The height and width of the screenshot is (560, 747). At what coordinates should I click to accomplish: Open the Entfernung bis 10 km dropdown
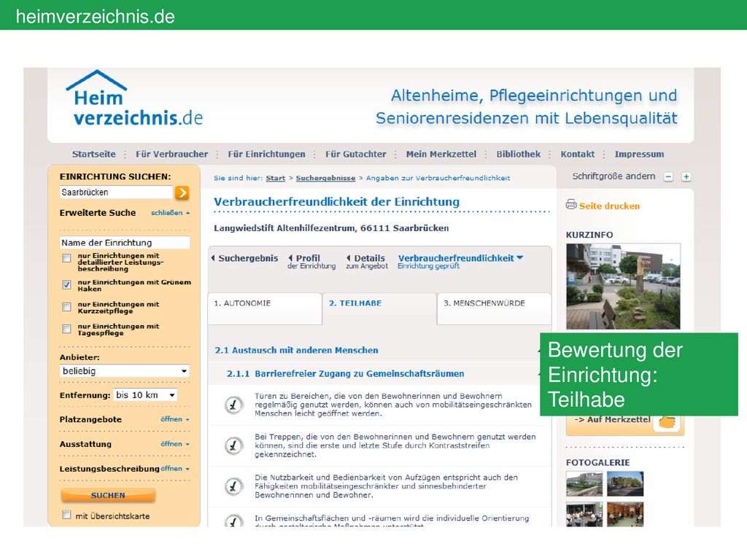pos(145,394)
